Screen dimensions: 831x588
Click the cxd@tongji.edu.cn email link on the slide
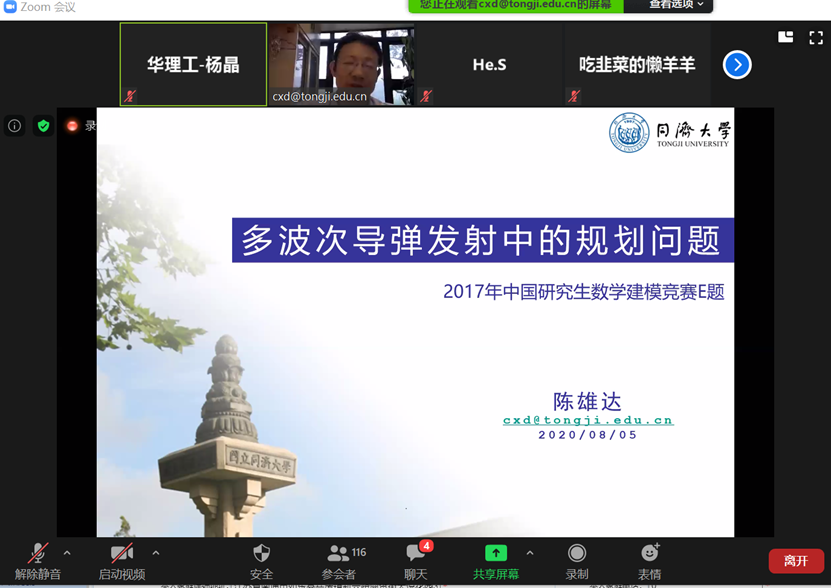pyautogui.click(x=587, y=421)
